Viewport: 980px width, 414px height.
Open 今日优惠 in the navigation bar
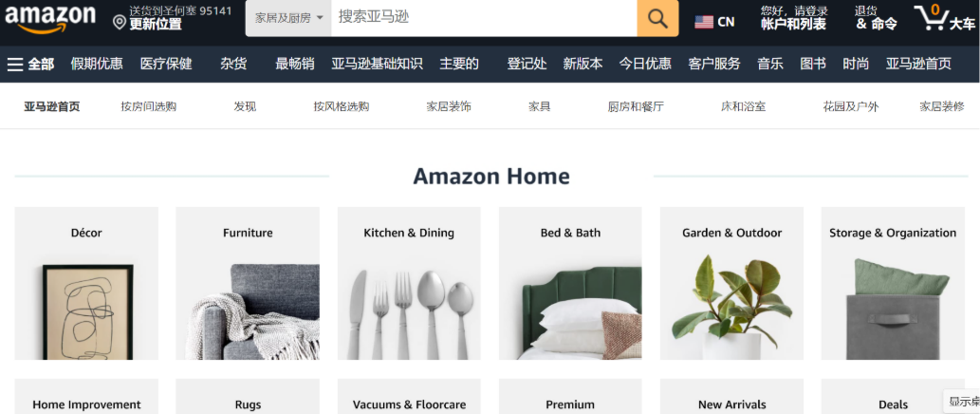(x=645, y=64)
